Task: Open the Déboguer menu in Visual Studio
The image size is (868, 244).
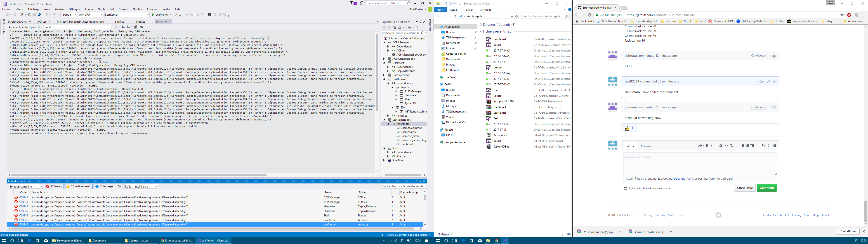Action: (x=75, y=9)
